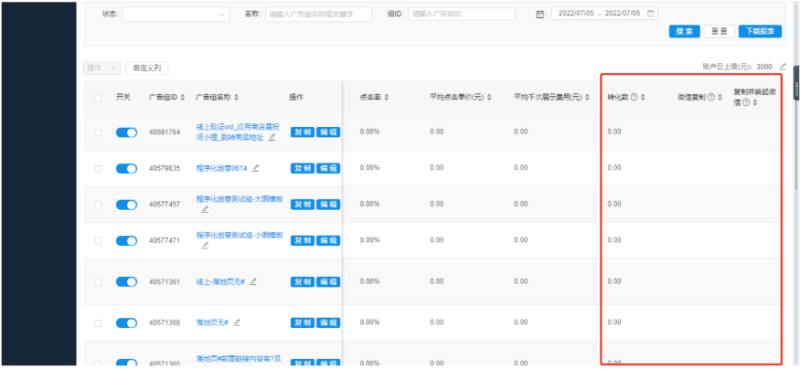Click the ID text 40571361
This screenshot has width=800, height=369.
[164, 282]
